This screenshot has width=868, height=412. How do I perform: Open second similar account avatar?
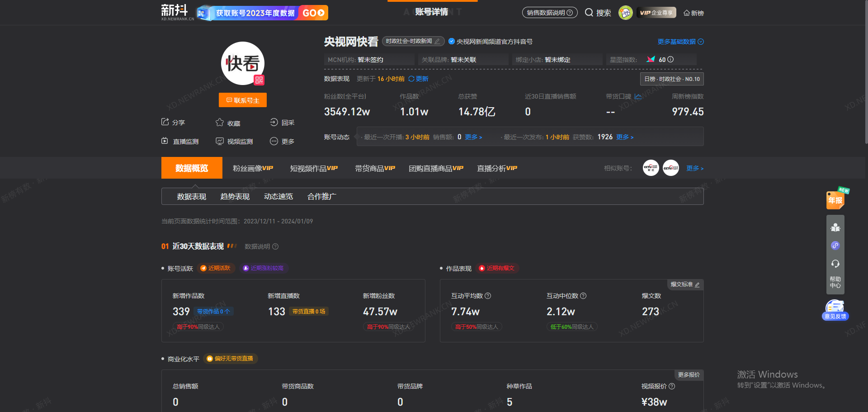pos(671,168)
